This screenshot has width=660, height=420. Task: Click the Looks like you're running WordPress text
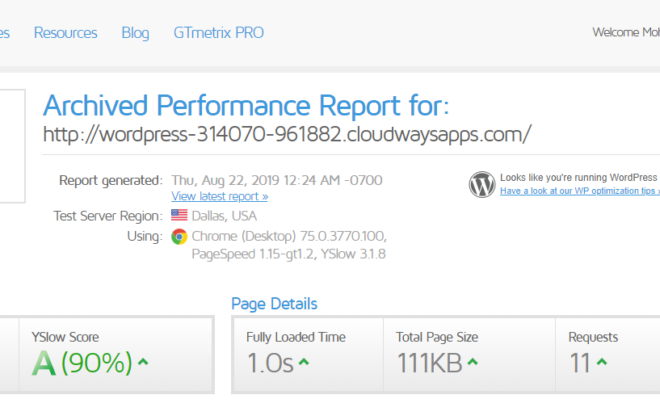point(578,178)
